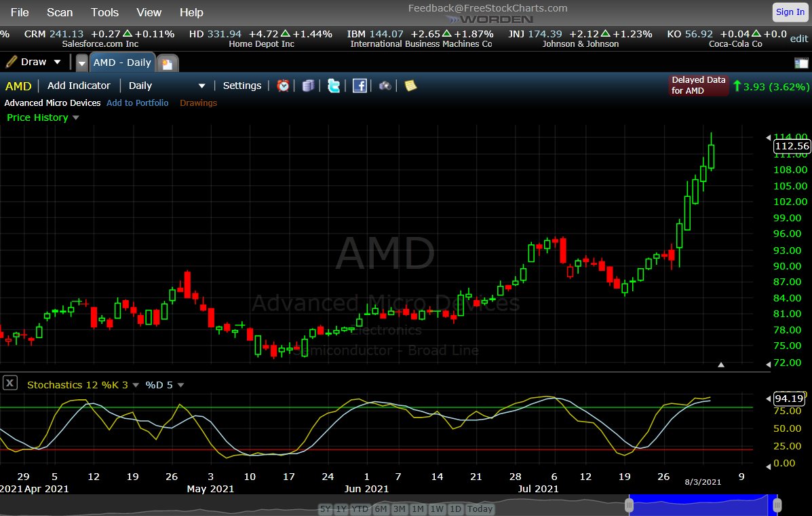Click Add Indicator

[79, 86]
